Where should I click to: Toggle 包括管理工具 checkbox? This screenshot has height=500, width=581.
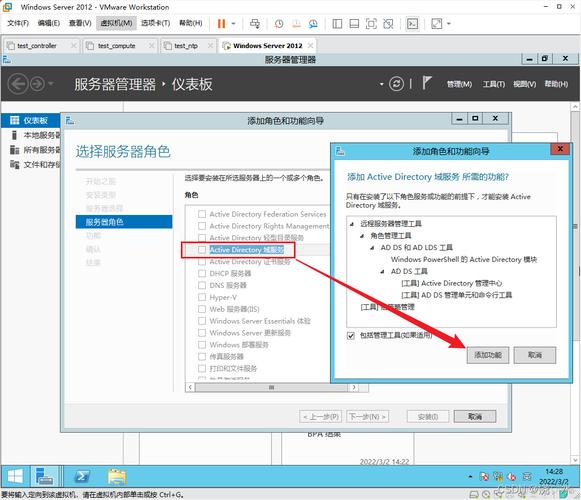pos(351,336)
